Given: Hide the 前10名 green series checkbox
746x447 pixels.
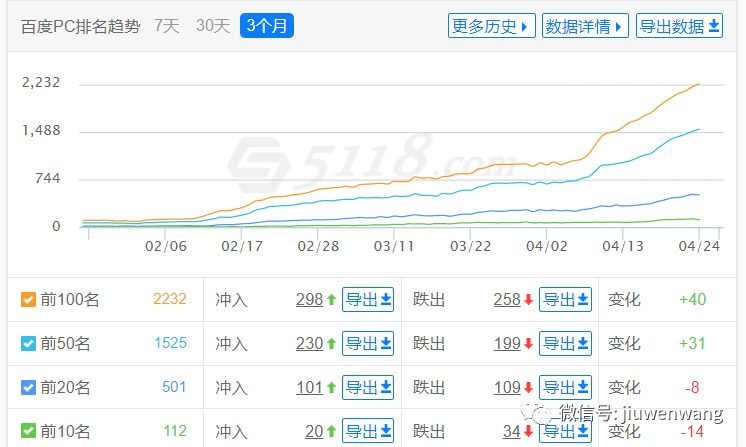Looking at the screenshot, I should pos(29,432).
